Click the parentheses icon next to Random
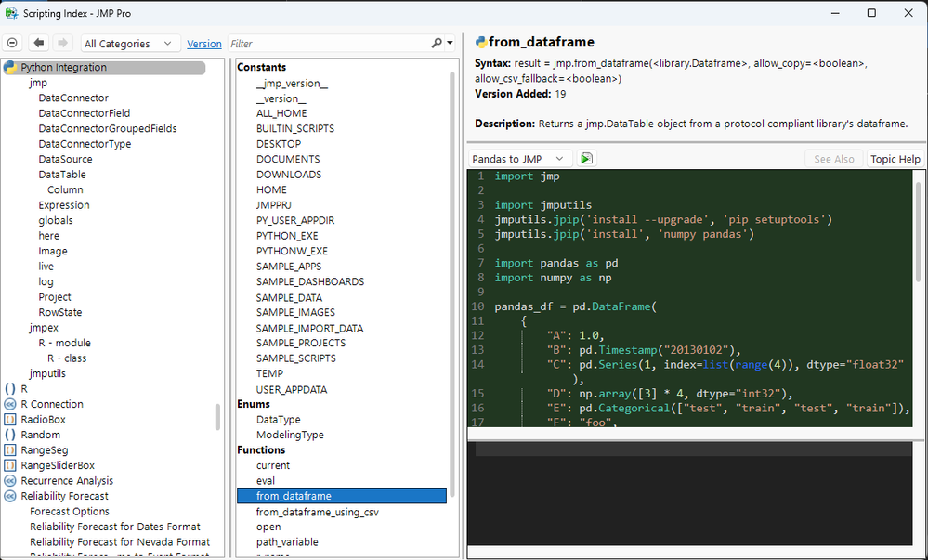Screen dimensions: 928x560 point(10,435)
